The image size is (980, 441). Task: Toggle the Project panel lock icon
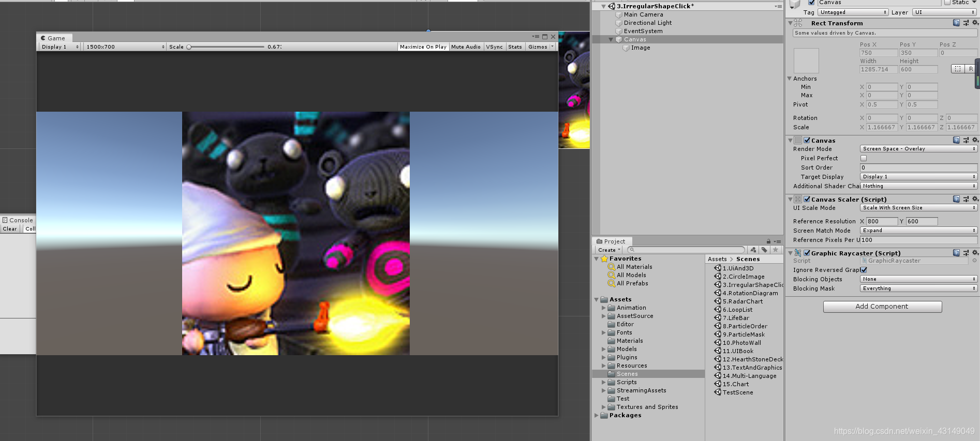tap(768, 241)
